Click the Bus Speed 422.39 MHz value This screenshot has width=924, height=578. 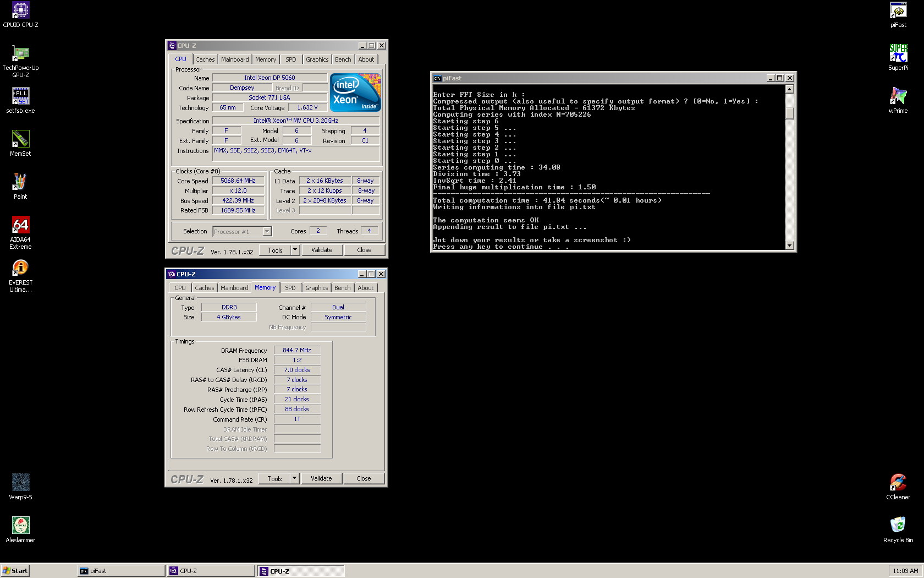tap(238, 200)
